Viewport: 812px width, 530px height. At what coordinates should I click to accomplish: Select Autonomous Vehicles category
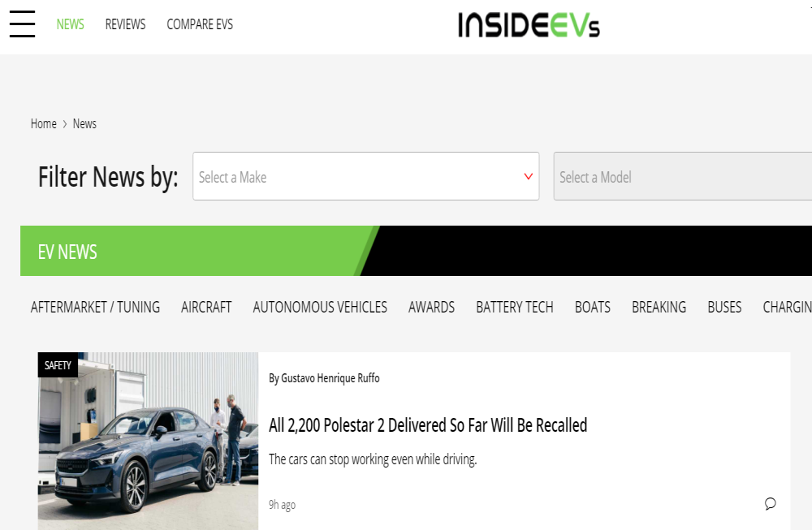[320, 307]
